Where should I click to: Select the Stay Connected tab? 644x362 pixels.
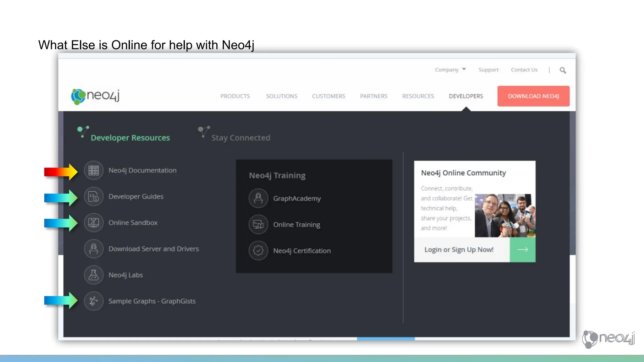(234, 134)
